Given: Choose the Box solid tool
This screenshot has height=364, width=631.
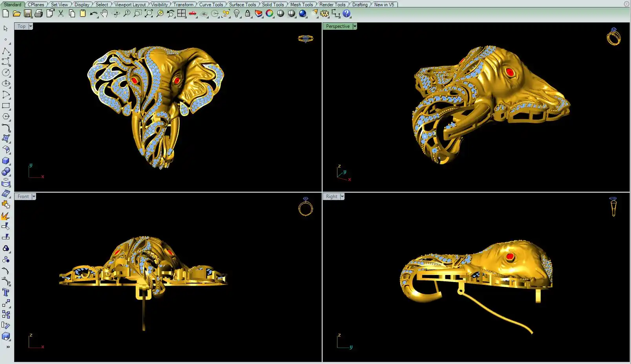Looking at the screenshot, I should coord(6,161).
